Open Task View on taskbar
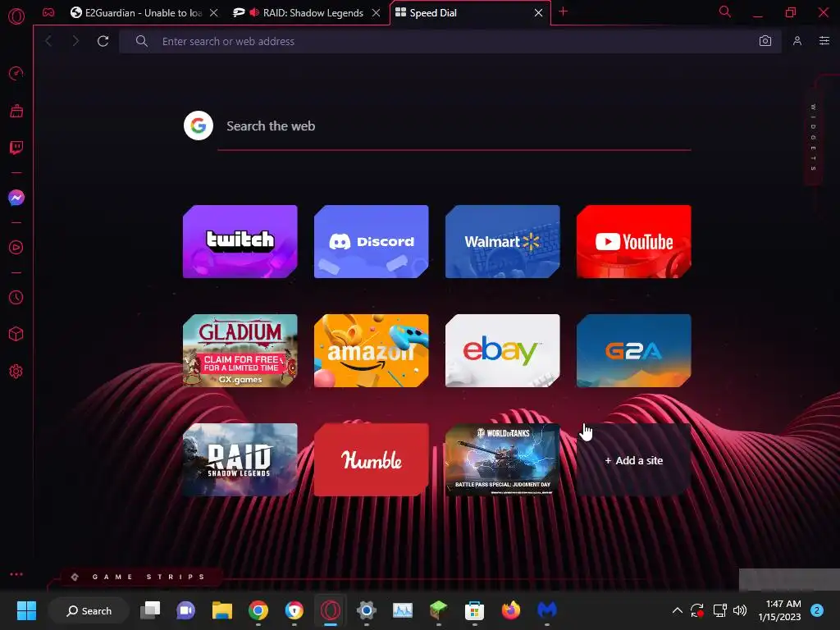The width and height of the screenshot is (840, 630). click(x=150, y=610)
